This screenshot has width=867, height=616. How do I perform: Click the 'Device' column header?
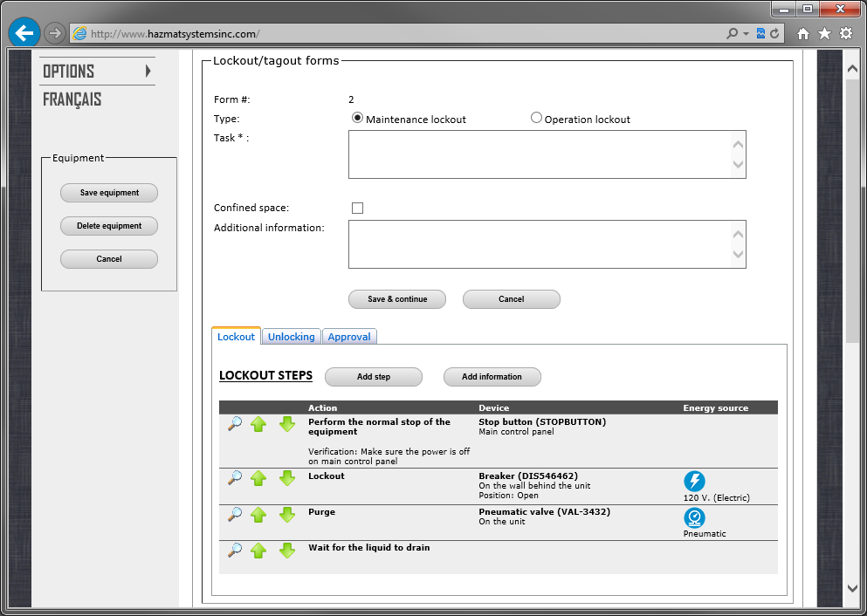(x=494, y=407)
